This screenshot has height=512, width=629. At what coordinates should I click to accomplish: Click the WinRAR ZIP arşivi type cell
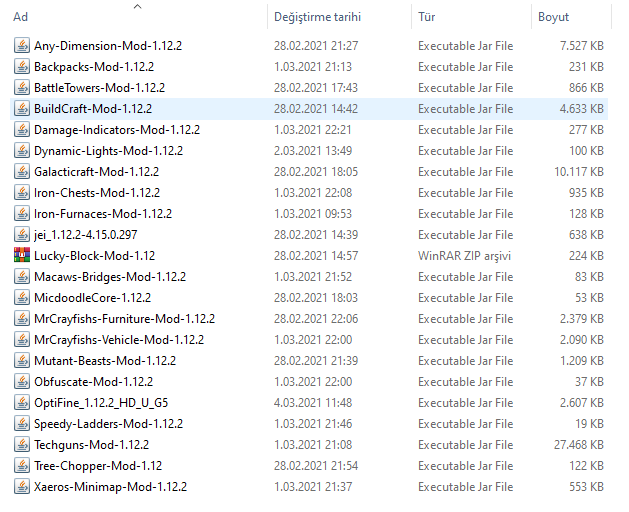pyautogui.click(x=464, y=256)
